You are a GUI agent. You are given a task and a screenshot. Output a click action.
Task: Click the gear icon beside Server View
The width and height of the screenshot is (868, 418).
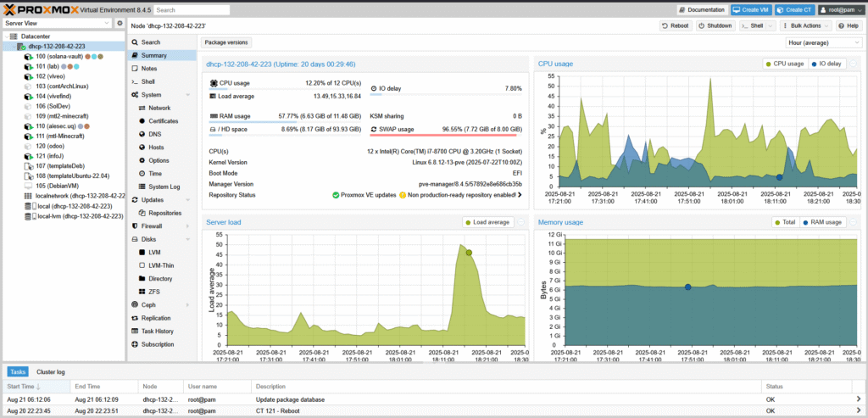[x=120, y=23]
